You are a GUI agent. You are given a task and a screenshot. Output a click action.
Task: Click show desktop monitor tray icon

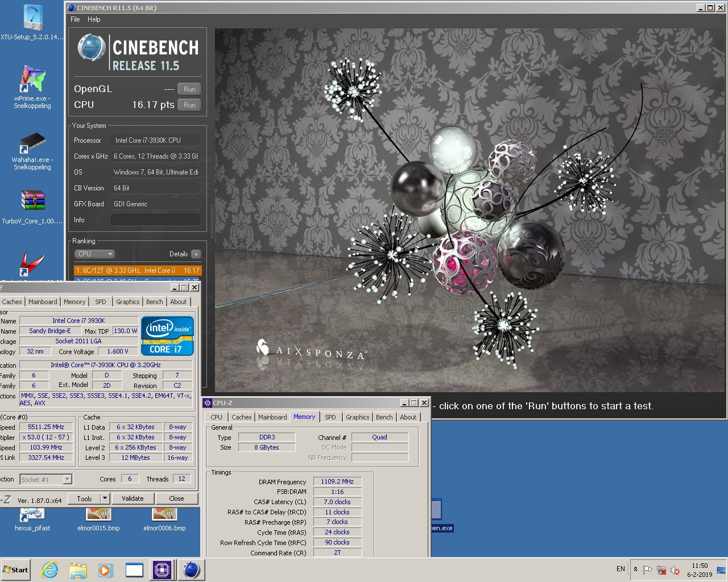pyautogui.click(x=722, y=569)
